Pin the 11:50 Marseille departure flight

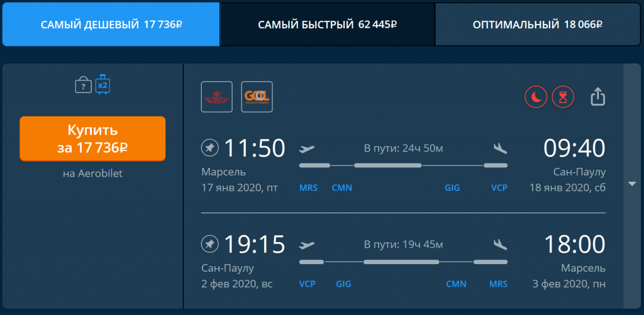pyautogui.click(x=209, y=148)
